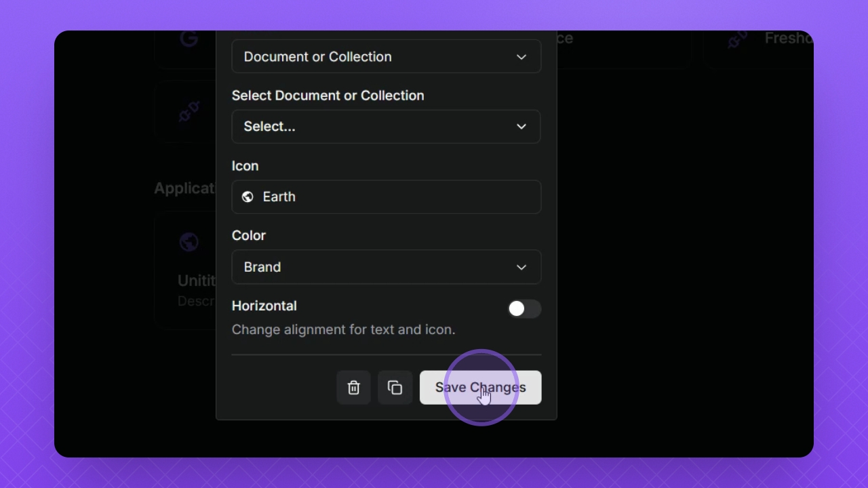Save changes with the Save Changes button
The height and width of the screenshot is (488, 868).
coord(480,388)
